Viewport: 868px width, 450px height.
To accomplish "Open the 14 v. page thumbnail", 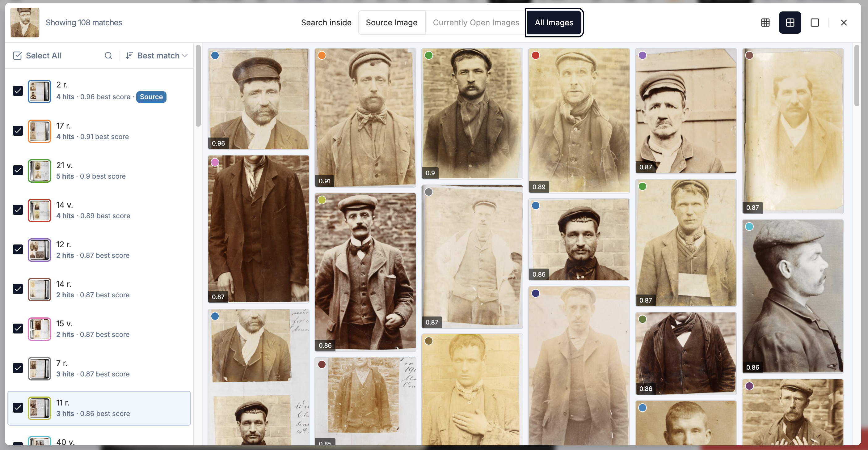I will pos(40,210).
